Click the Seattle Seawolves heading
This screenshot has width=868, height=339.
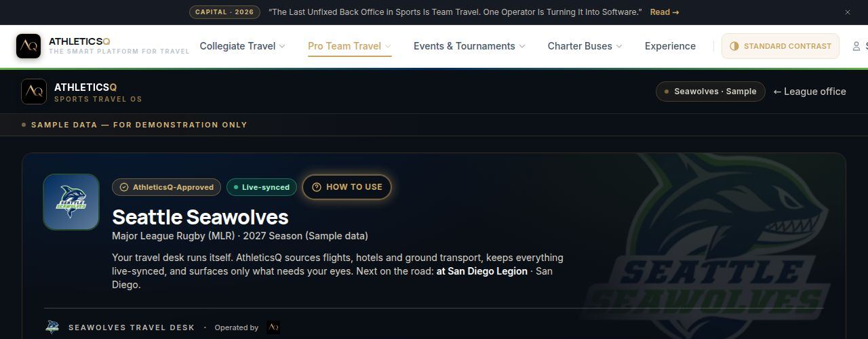pos(200,217)
